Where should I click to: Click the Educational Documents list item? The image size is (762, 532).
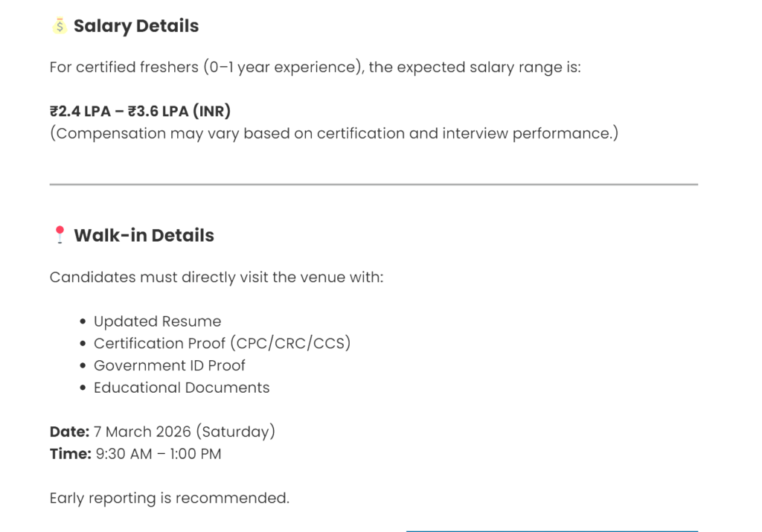[x=182, y=388]
